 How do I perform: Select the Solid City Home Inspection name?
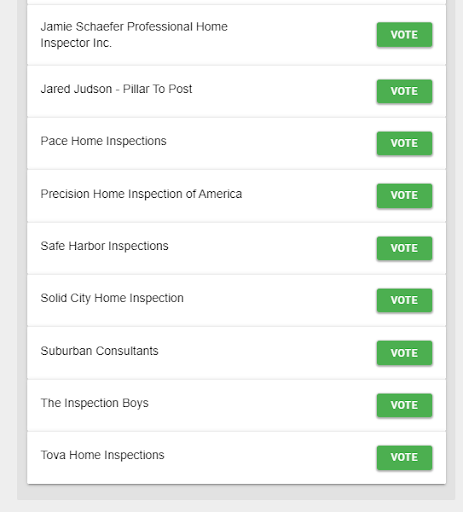pyautogui.click(x=112, y=298)
